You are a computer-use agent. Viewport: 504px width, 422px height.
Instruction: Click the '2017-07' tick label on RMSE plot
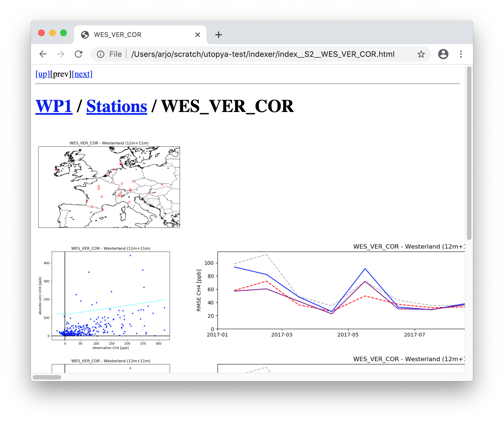pyautogui.click(x=415, y=335)
